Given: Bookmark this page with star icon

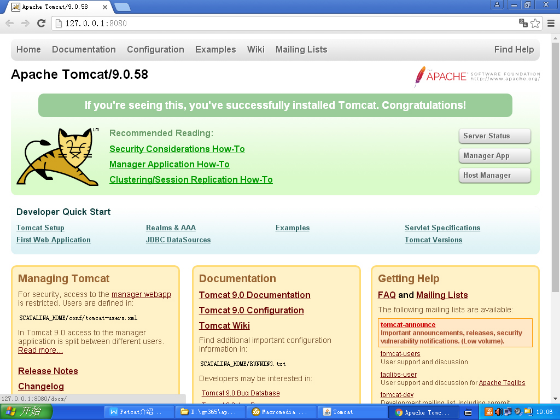Looking at the screenshot, I should point(535,24).
